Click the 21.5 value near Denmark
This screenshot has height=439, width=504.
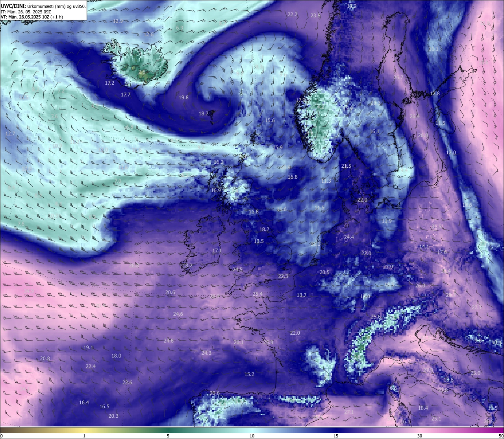click(346, 166)
